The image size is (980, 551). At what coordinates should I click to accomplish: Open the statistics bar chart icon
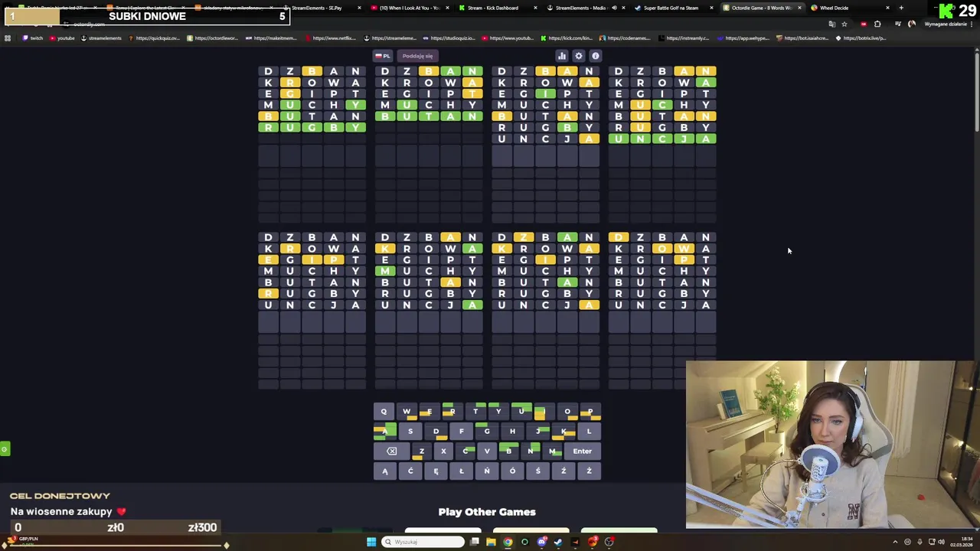tap(561, 56)
